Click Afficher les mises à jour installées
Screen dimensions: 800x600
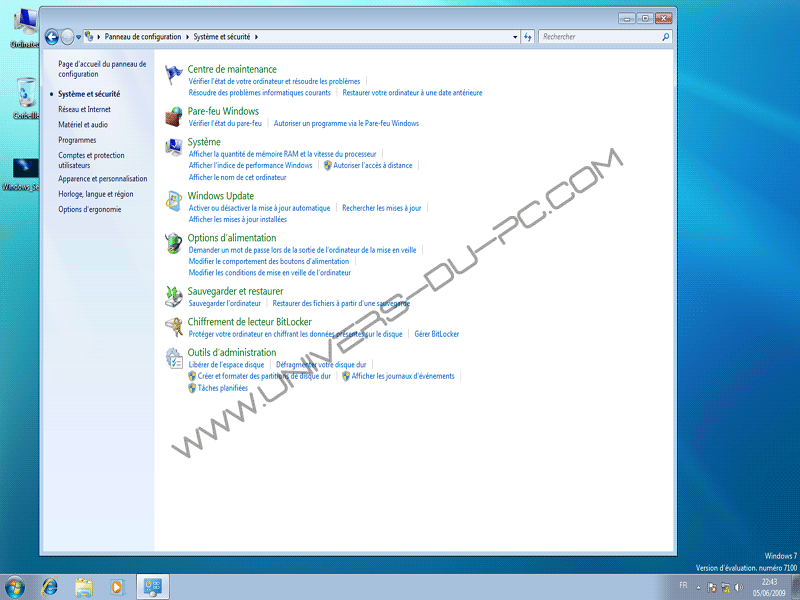(x=238, y=219)
